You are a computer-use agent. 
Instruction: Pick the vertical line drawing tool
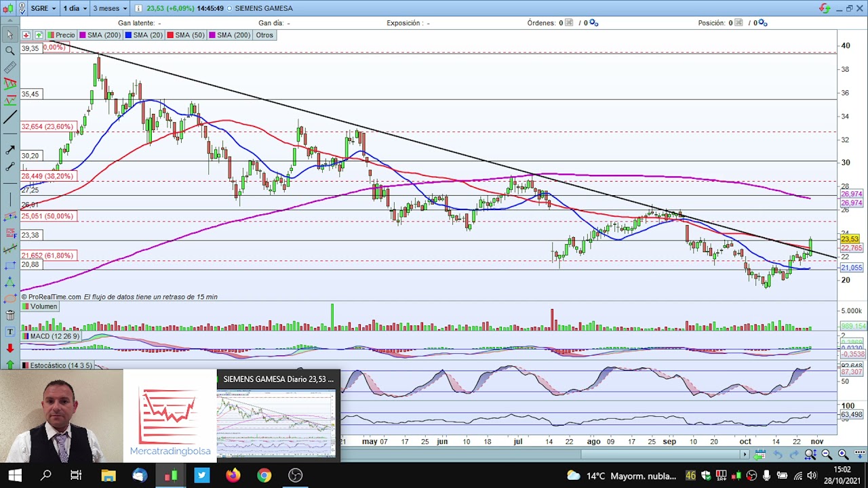click(9, 199)
